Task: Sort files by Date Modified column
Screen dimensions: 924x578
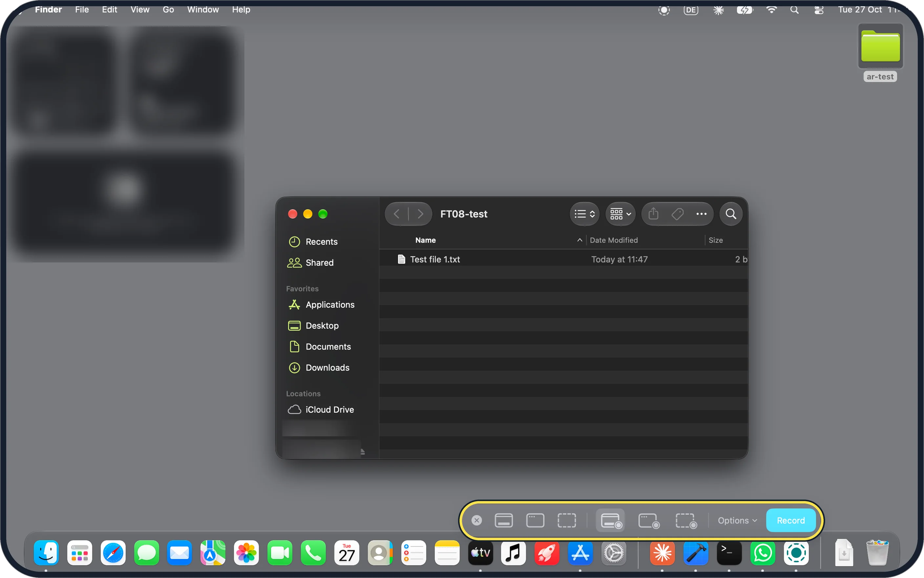Action: [613, 240]
